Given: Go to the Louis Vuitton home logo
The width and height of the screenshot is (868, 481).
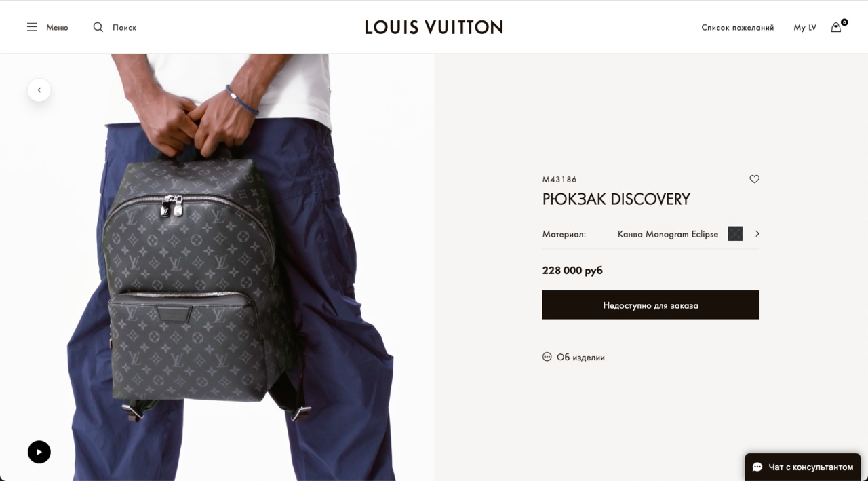Looking at the screenshot, I should 434,27.
